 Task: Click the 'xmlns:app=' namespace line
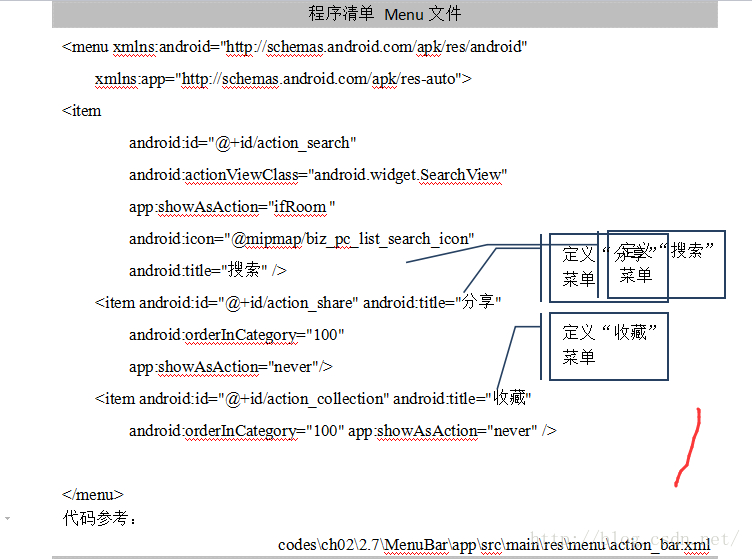pyautogui.click(x=283, y=79)
